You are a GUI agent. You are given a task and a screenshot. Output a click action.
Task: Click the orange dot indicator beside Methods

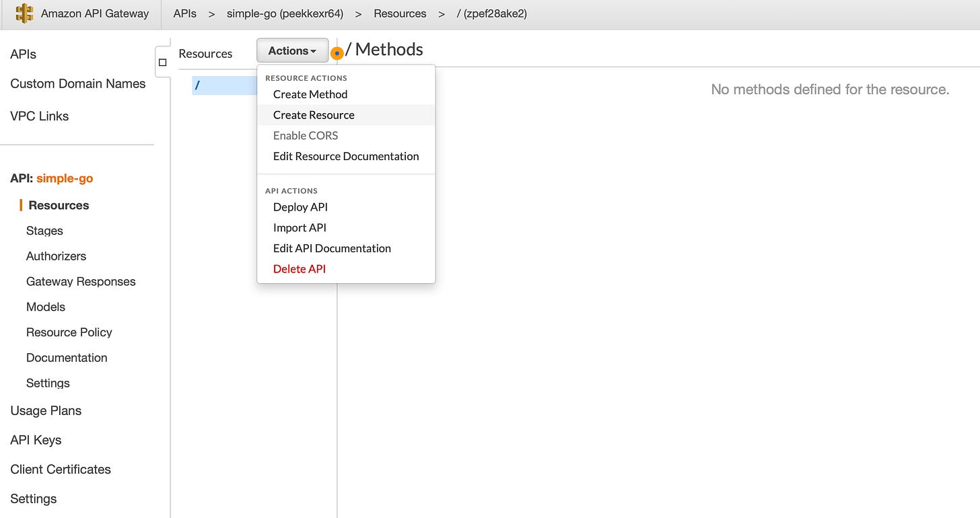pyautogui.click(x=337, y=52)
